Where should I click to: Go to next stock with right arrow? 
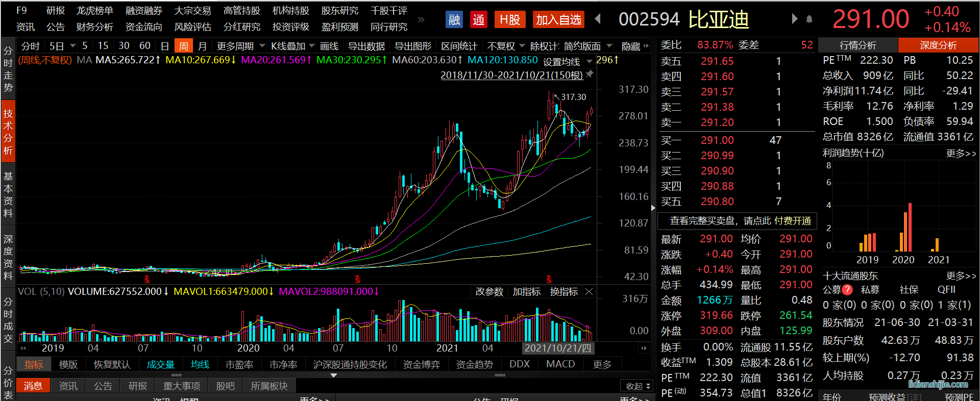click(x=794, y=19)
